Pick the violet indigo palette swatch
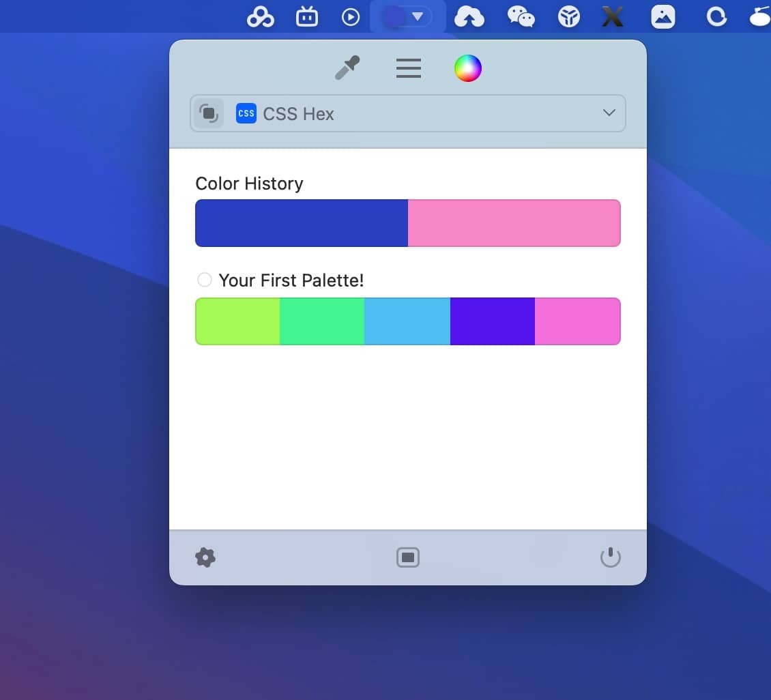 (493, 321)
